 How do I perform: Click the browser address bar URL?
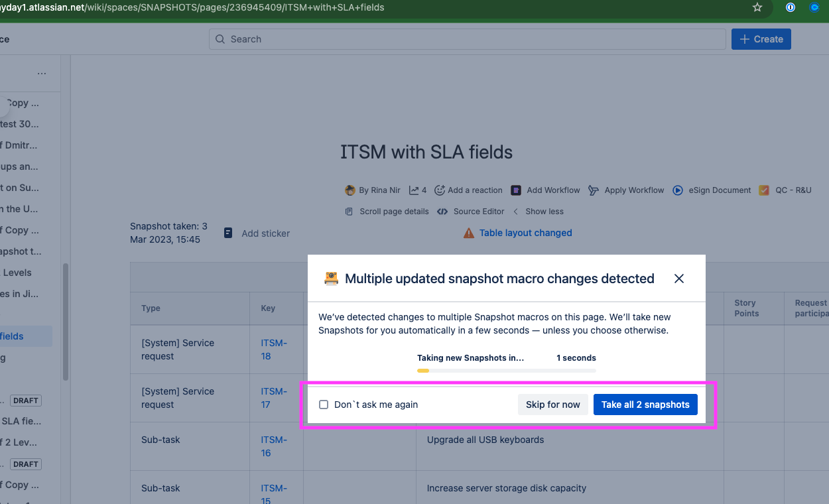[192, 7]
